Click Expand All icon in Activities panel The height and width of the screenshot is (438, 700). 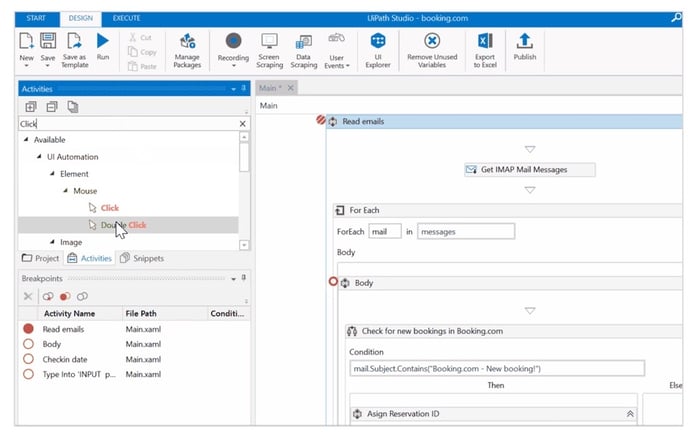pos(30,107)
